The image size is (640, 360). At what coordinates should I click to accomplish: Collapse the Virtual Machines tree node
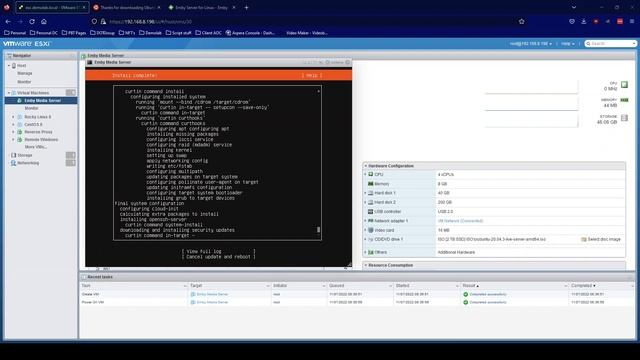click(x=9, y=93)
